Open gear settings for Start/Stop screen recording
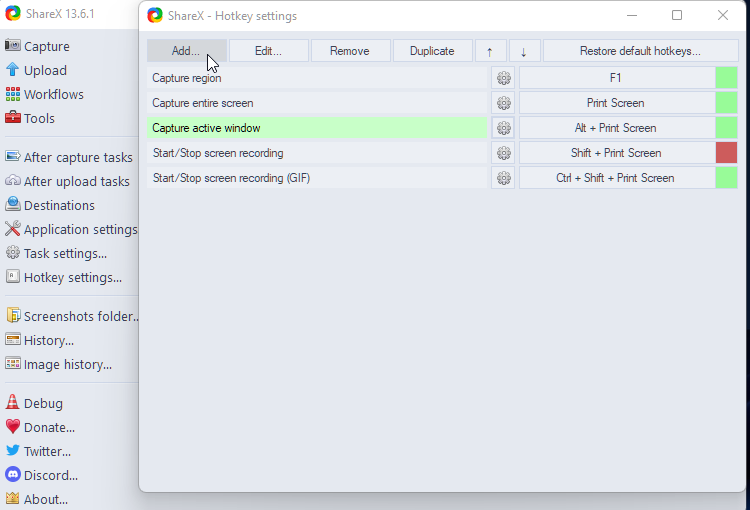This screenshot has height=510, width=750. click(x=503, y=153)
